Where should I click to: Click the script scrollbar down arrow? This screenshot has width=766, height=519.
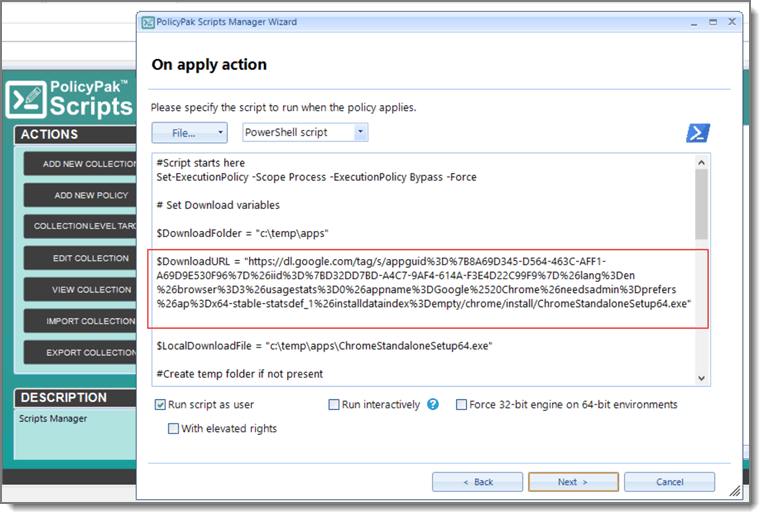pos(702,378)
